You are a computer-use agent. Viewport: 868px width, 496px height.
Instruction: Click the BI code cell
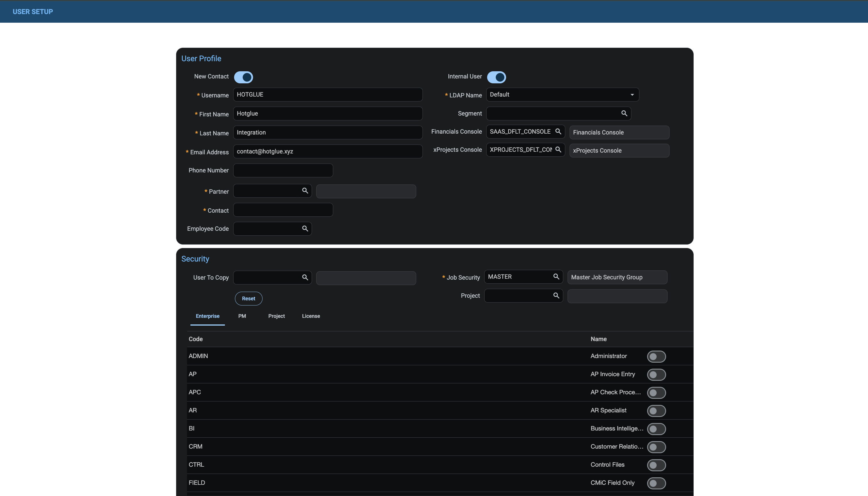pos(192,428)
